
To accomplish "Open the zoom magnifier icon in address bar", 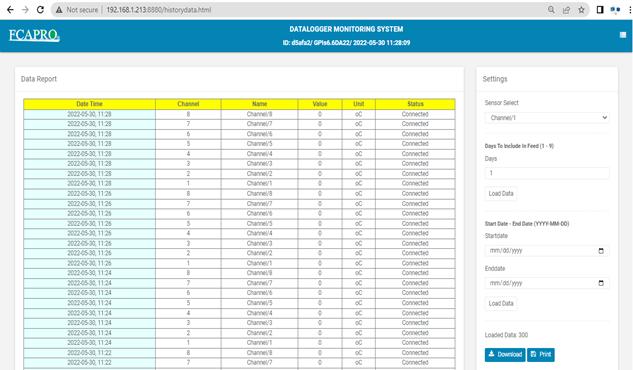I will pos(551,10).
